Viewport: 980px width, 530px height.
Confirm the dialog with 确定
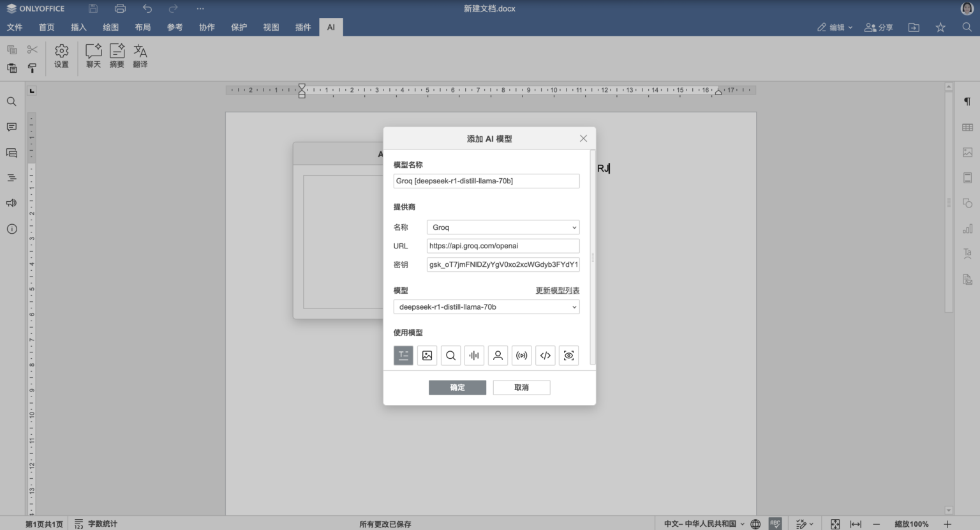point(457,388)
